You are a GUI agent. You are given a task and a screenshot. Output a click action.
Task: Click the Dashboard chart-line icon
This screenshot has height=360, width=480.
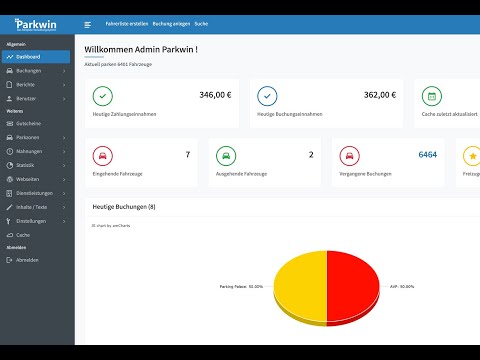point(10,57)
